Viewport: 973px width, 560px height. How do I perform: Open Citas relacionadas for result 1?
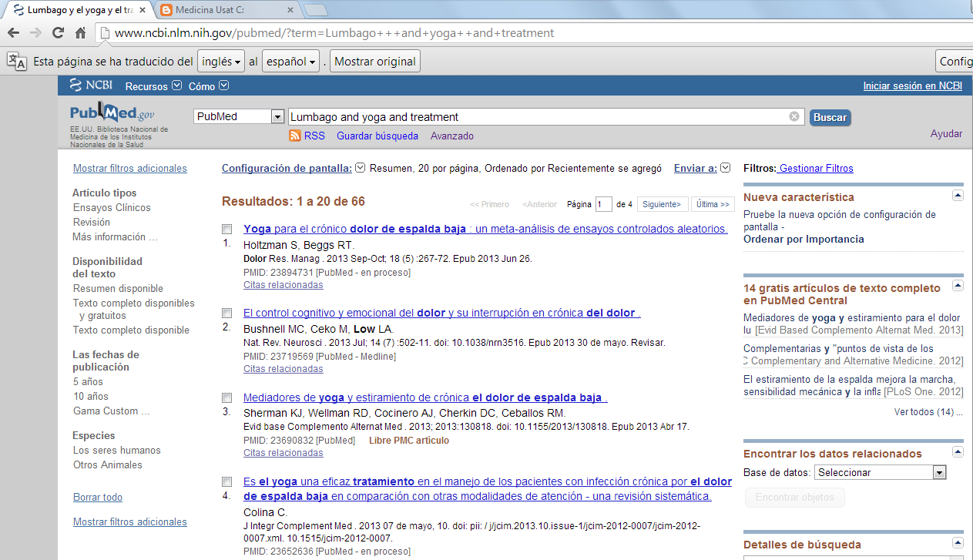284,284
